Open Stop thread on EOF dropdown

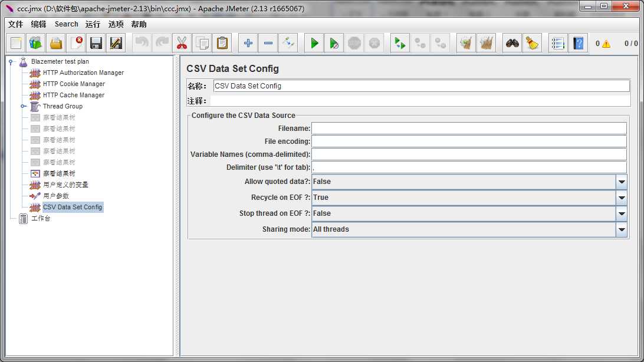[622, 213]
